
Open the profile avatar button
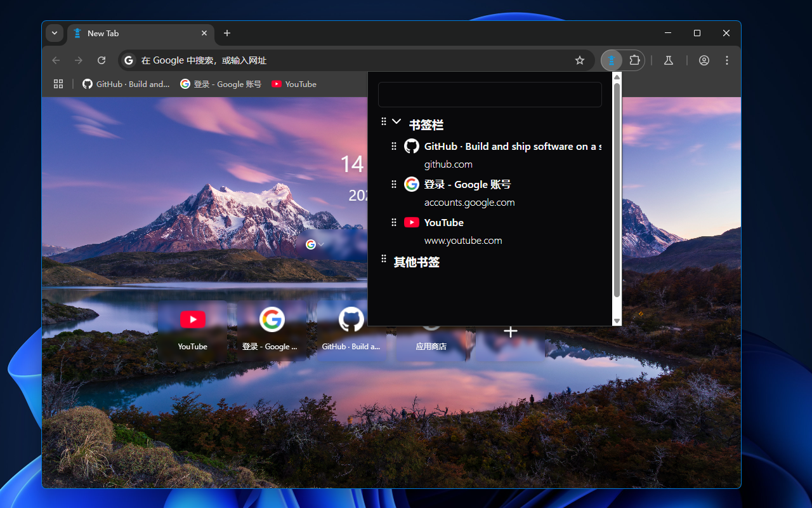click(x=704, y=60)
